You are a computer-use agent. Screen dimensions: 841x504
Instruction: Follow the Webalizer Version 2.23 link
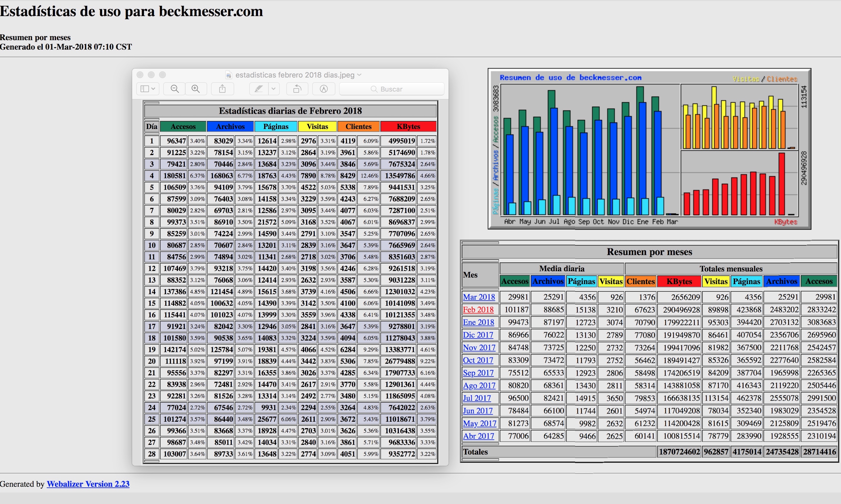88,484
